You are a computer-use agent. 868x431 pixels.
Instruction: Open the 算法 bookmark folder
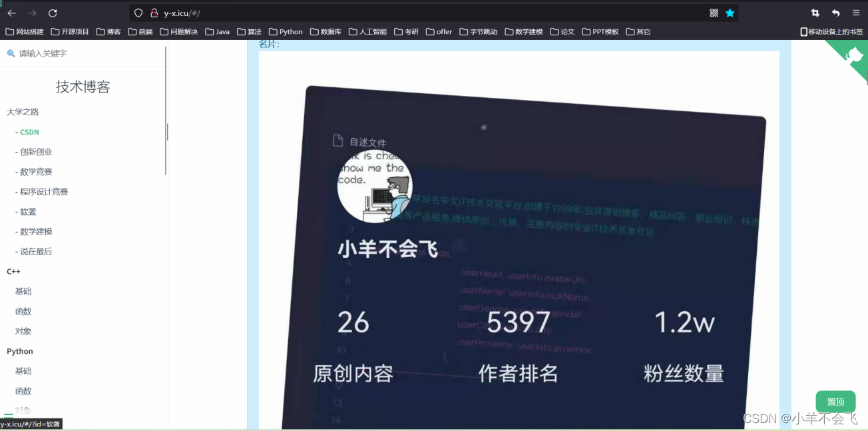click(250, 31)
